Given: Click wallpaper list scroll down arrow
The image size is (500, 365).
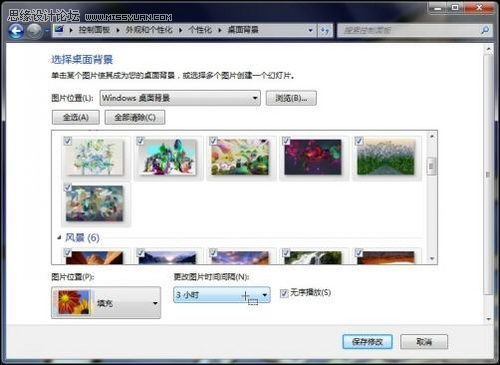Looking at the screenshot, I should click(432, 258).
